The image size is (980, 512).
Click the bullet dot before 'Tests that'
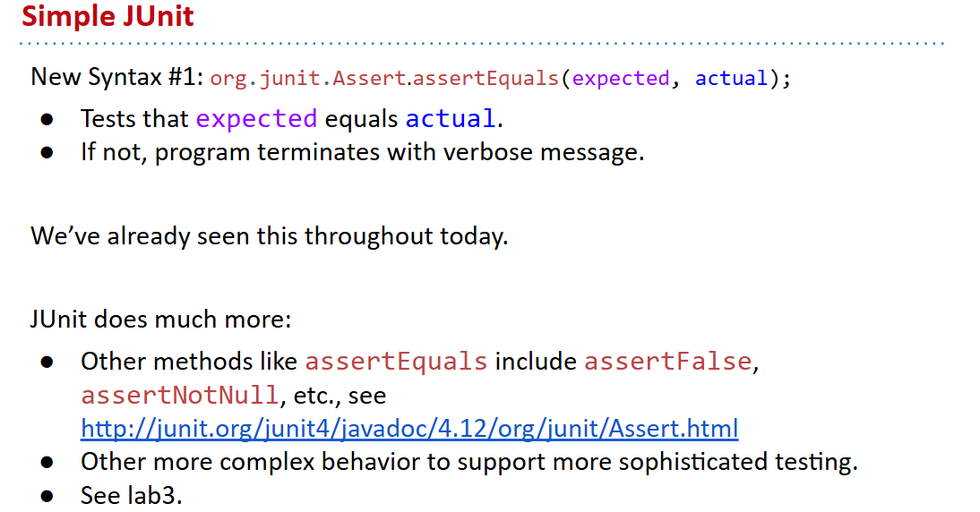47,120
